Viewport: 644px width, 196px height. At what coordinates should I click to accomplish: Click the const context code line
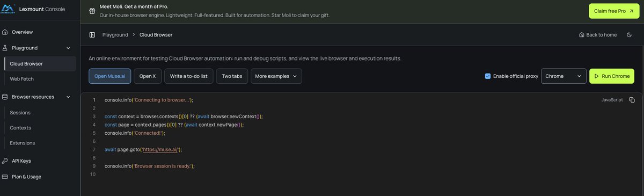pyautogui.click(x=184, y=117)
